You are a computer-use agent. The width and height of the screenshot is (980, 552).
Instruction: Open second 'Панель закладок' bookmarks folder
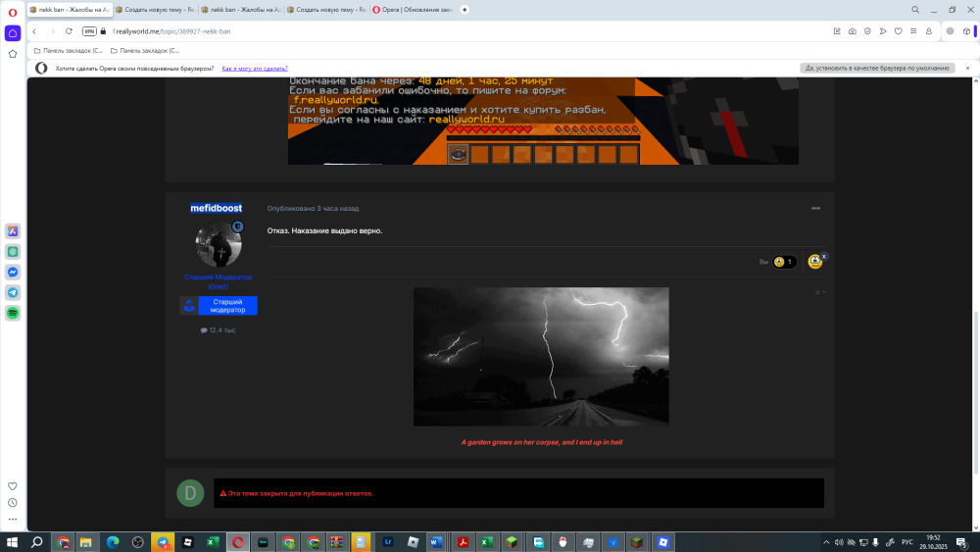pyautogui.click(x=144, y=51)
